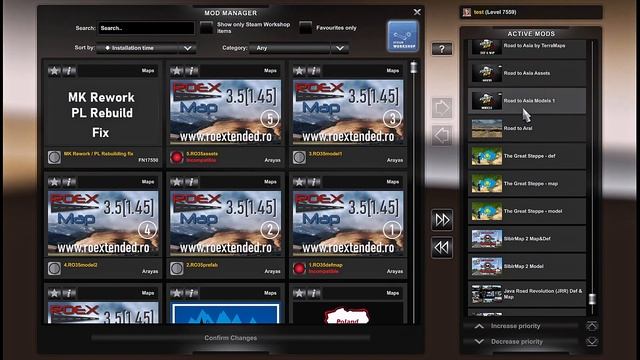The height and width of the screenshot is (360, 640).
Task: Select The Great Steppe - model
Action: (x=527, y=211)
